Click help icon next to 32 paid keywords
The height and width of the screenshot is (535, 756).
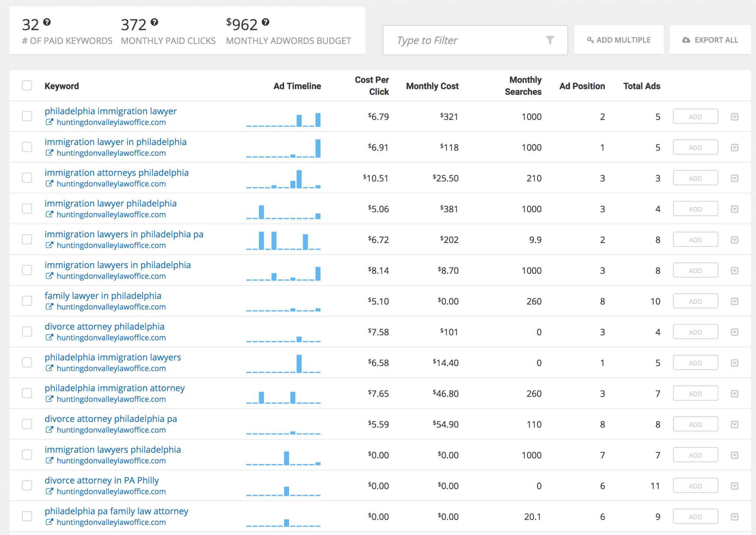[47, 22]
